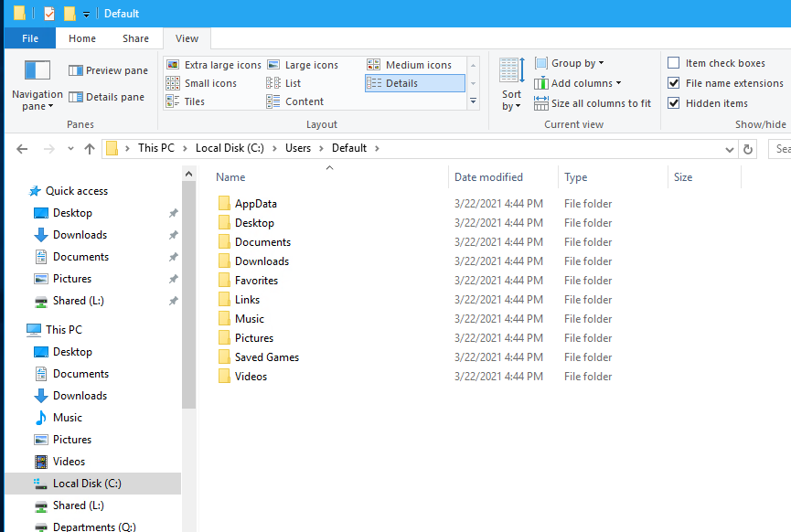Refresh the current folder view
The width and height of the screenshot is (791, 532).
(x=748, y=149)
